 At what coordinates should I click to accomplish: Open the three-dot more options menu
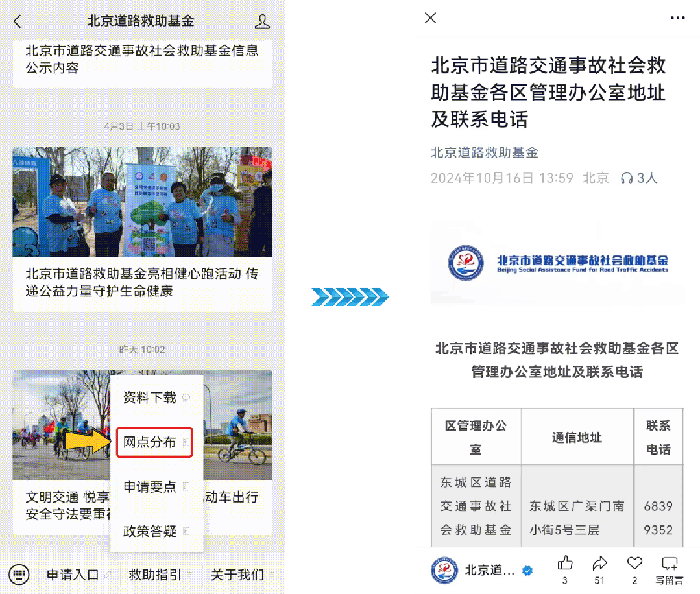(x=677, y=18)
